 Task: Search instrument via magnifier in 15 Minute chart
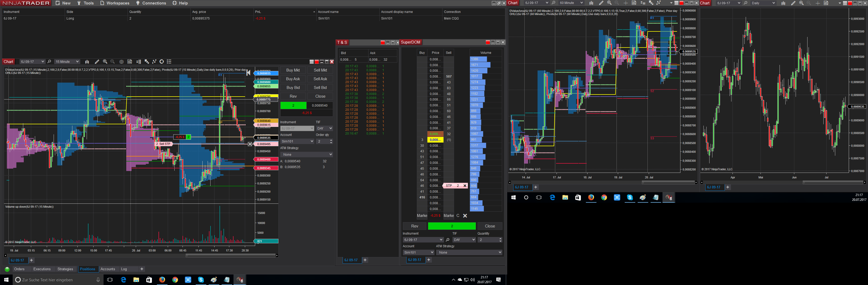[49, 61]
